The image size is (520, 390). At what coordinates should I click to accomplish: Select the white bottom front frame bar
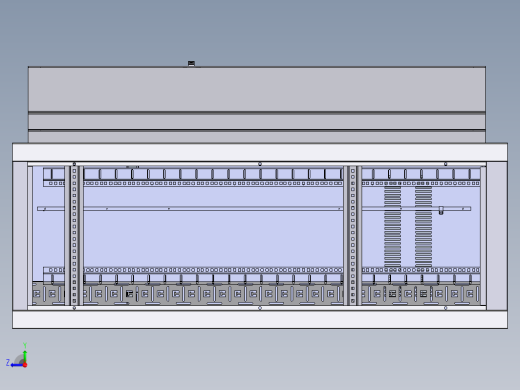coord(260,319)
